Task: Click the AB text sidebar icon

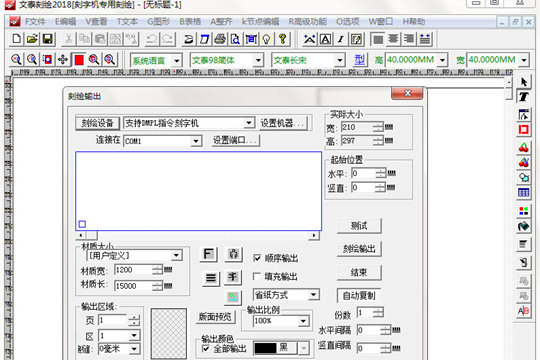Action: click(524, 311)
